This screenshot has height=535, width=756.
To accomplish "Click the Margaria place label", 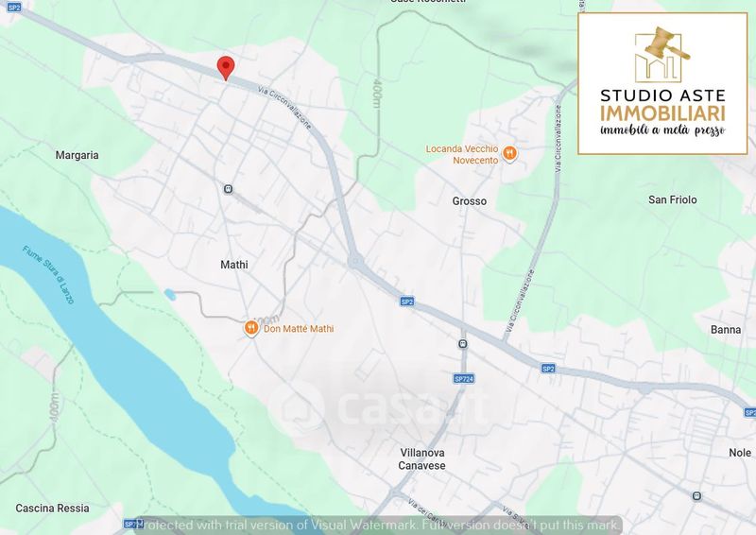I will [x=77, y=155].
